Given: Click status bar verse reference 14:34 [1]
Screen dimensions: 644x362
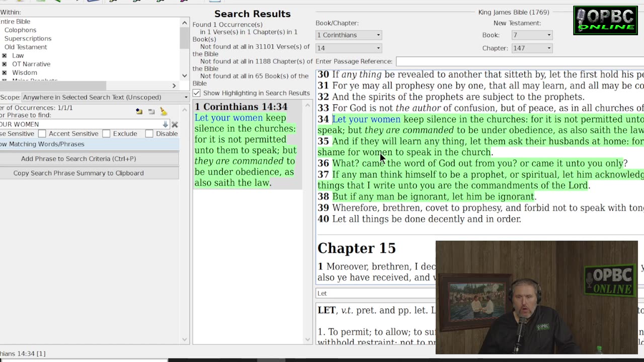Looking at the screenshot, I should coord(23,353).
